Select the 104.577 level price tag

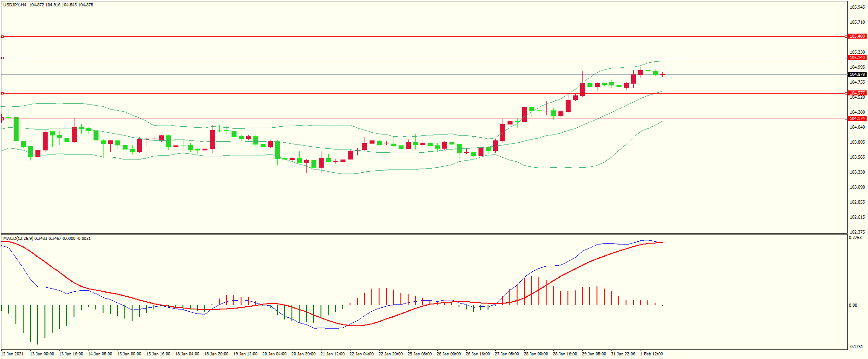coord(857,93)
